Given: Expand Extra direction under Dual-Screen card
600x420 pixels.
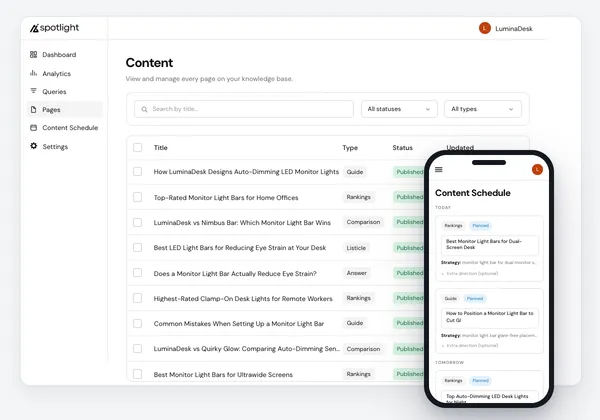Looking at the screenshot, I should click(x=470, y=273).
